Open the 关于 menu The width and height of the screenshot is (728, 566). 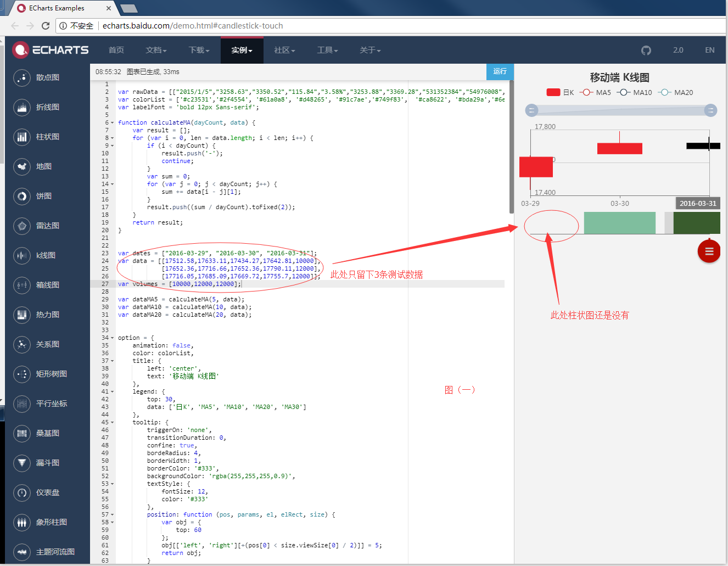point(370,50)
